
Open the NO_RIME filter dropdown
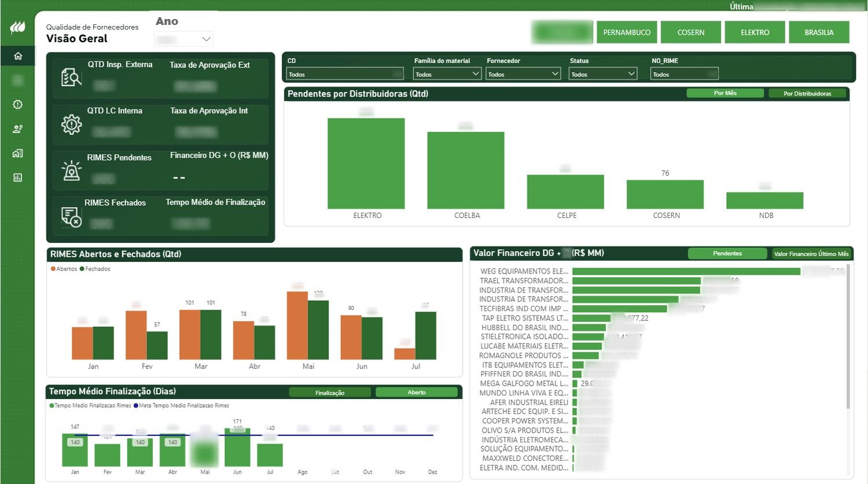pos(685,74)
